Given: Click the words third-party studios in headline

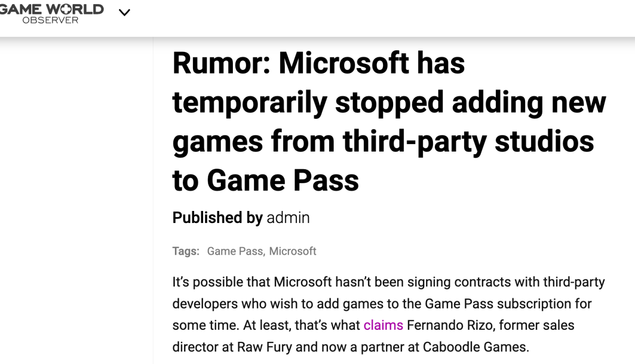Looking at the screenshot, I should pos(468,141).
